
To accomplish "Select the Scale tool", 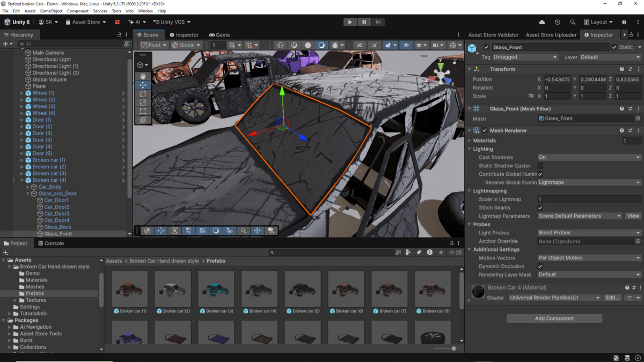I will pyautogui.click(x=143, y=102).
